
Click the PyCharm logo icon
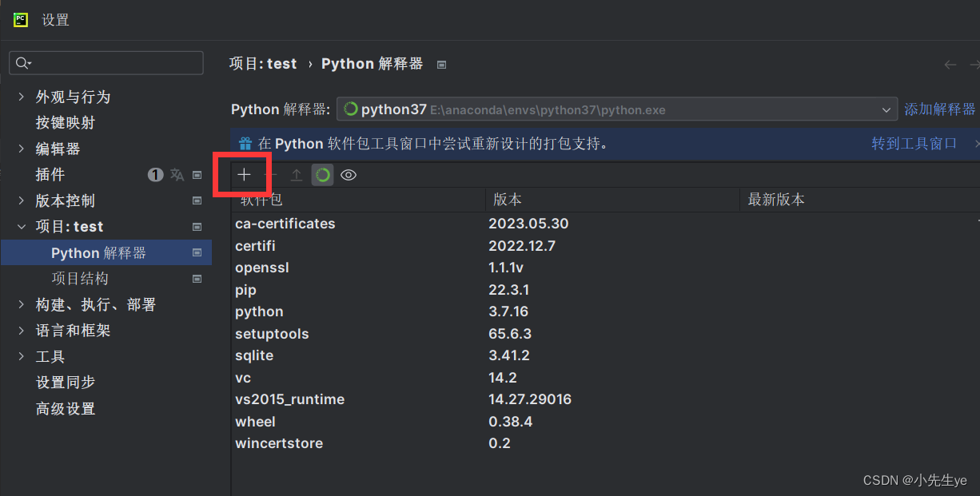[x=19, y=19]
